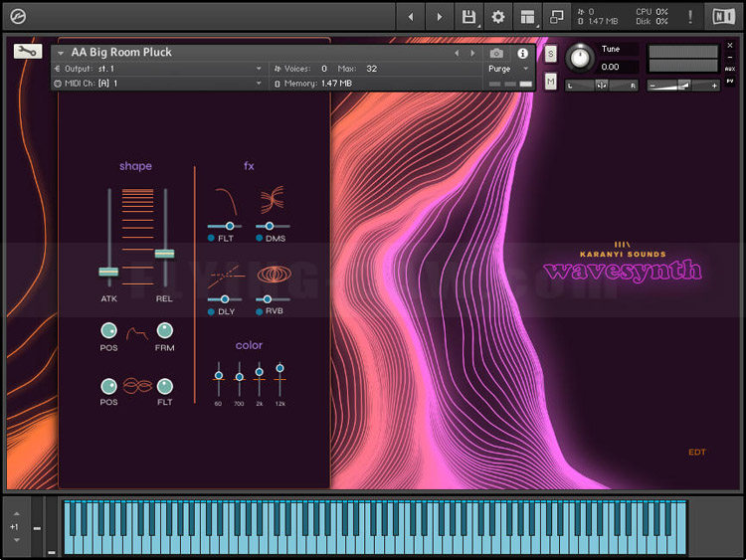Open the instrument wrench edit mode
This screenshot has height=560, width=746.
28,52
